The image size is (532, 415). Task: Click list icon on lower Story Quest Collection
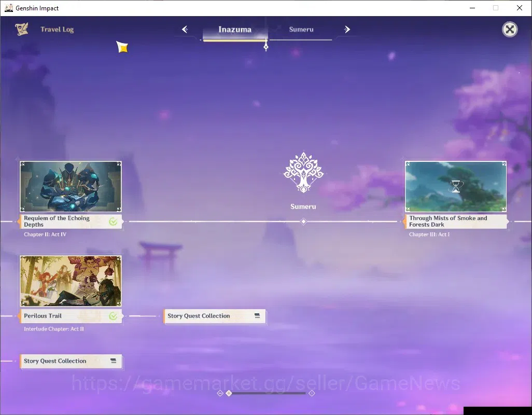114,361
